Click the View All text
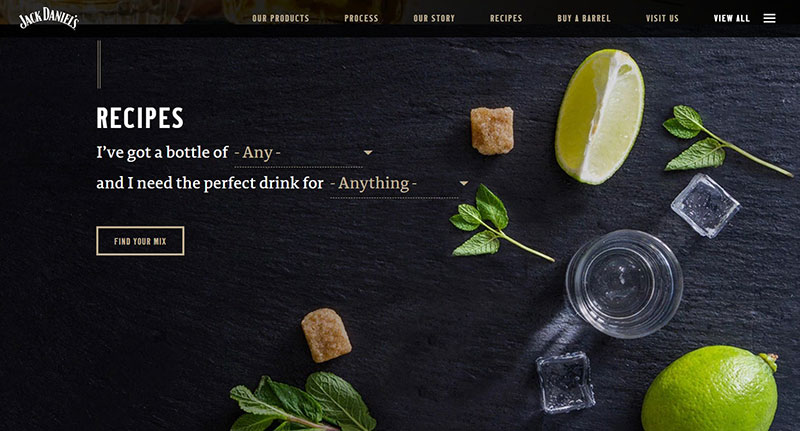 732,18
